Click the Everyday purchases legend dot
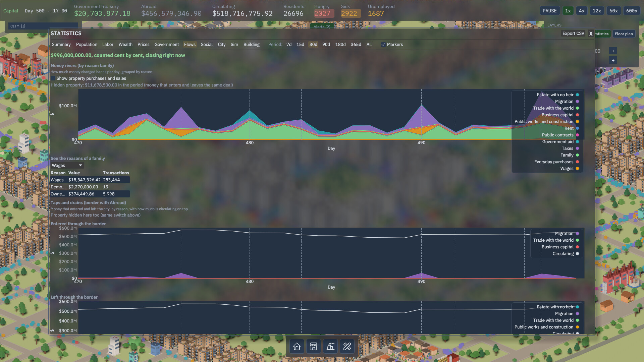 click(x=577, y=162)
